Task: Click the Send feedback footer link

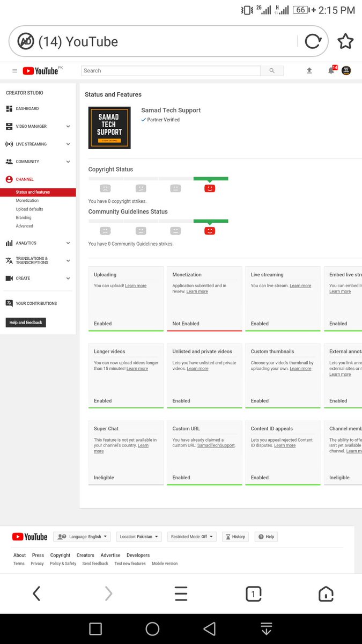Action: [x=95, y=563]
